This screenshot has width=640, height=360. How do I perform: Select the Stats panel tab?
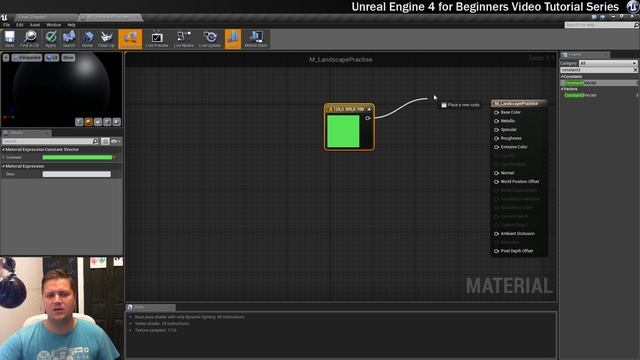tap(151, 307)
